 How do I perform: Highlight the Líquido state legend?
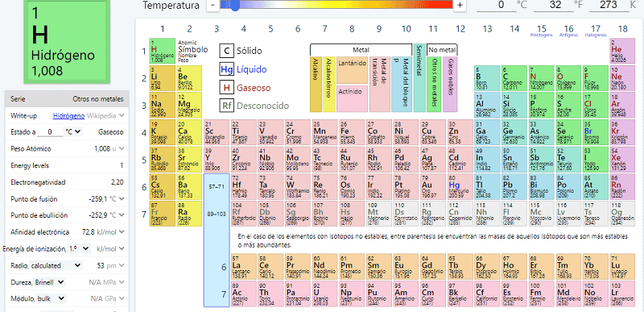(x=243, y=69)
